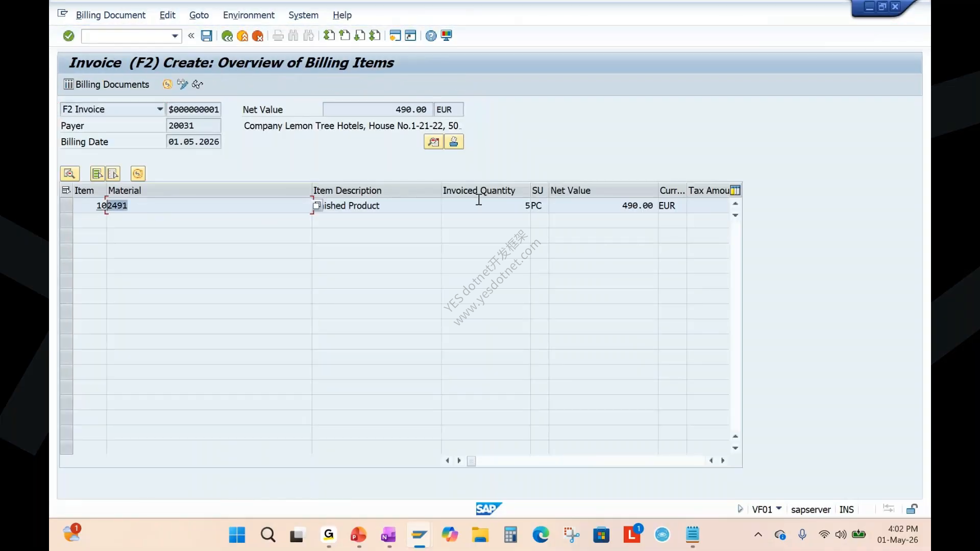Click the green Enter checkmark icon
The width and height of the screenshot is (980, 551).
coord(68,36)
